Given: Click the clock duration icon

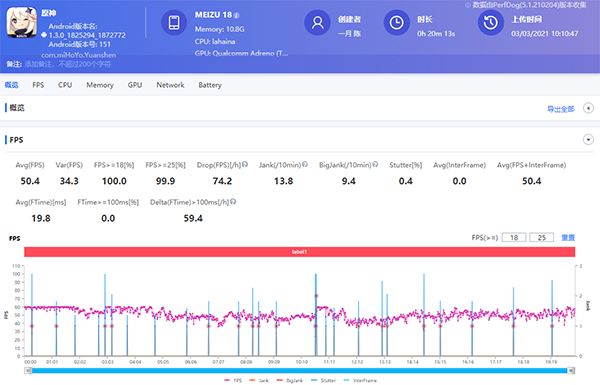Looking at the screenshot, I should click(x=396, y=23).
